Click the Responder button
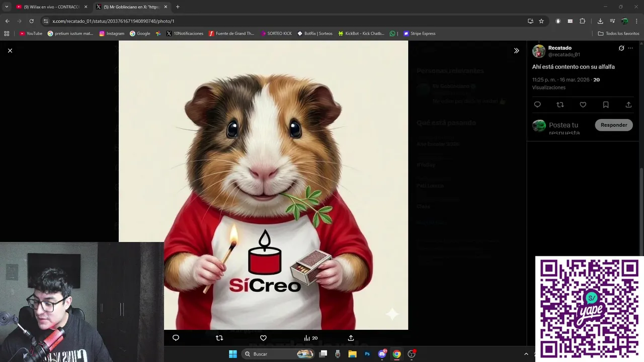This screenshot has height=362, width=644. (x=614, y=125)
